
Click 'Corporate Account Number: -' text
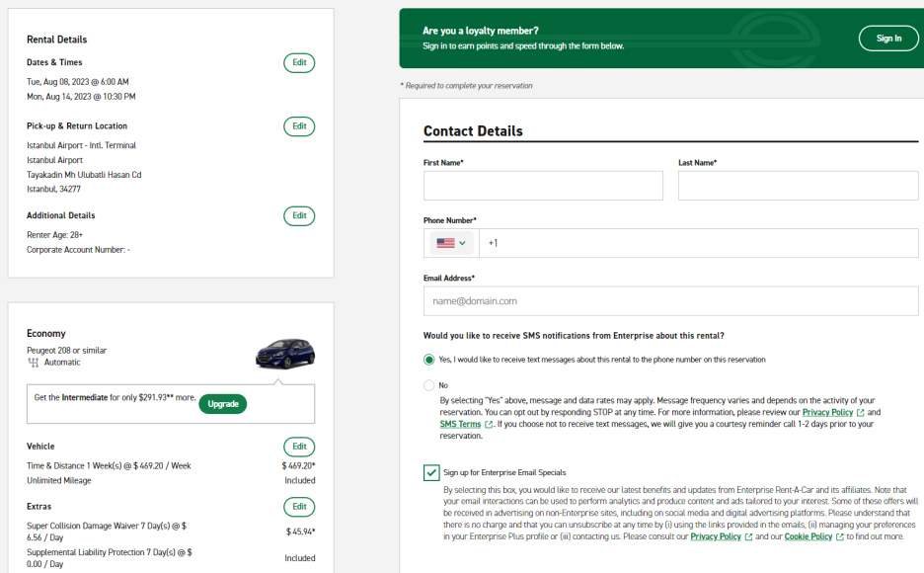78,250
